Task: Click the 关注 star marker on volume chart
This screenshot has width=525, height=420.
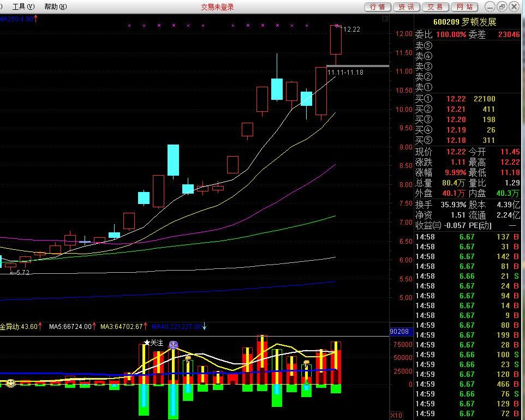Action: click(153, 343)
